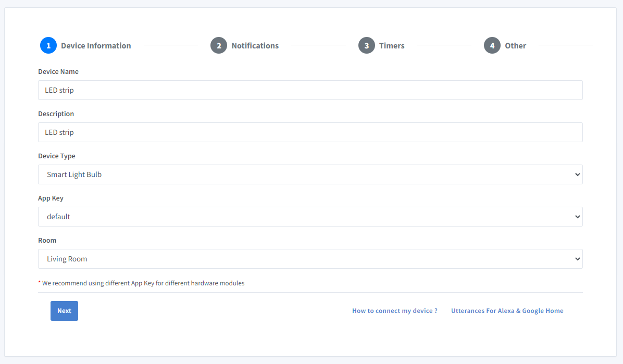Screen dimensions: 623x364
Task: Switch to the Device Information step label
Action: 96,46
